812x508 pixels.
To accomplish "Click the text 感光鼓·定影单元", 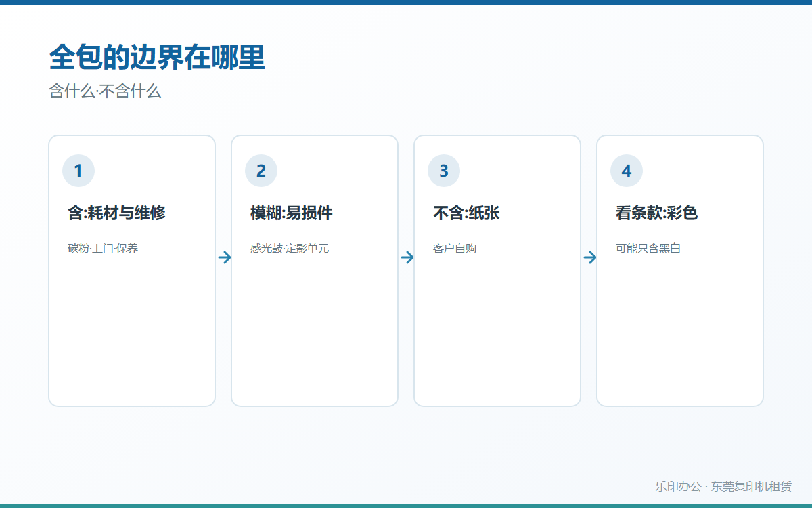I will pos(290,249).
